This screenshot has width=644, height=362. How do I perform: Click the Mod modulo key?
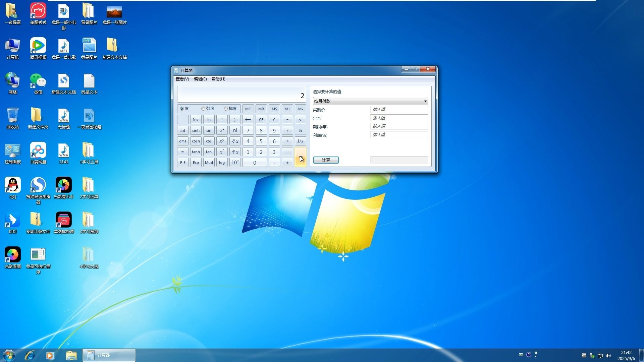click(209, 163)
